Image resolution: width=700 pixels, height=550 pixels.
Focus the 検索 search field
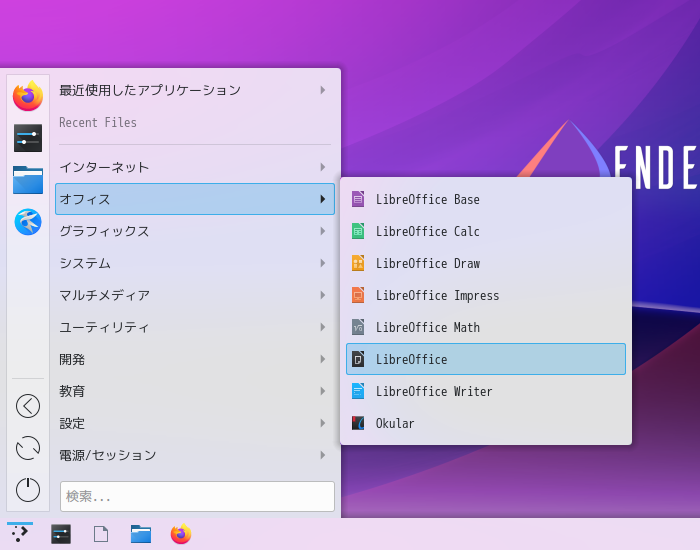[197, 496]
